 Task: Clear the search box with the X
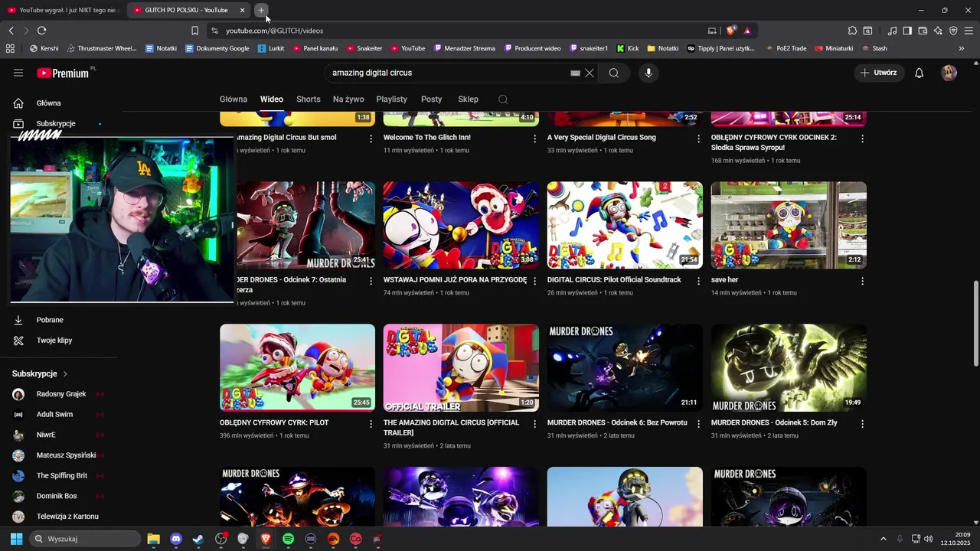[590, 73]
